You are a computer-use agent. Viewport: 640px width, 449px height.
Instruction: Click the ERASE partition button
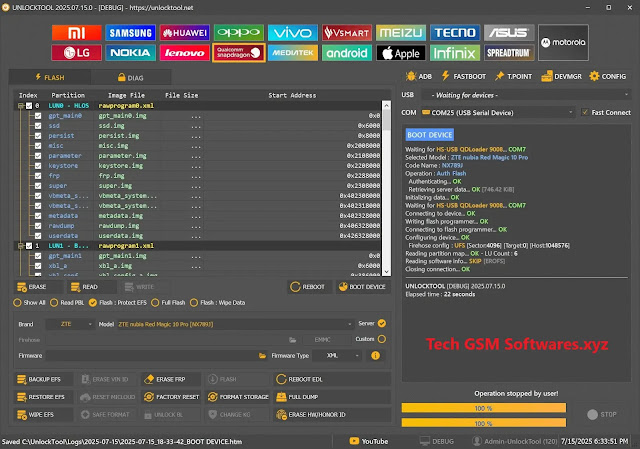coord(39,287)
